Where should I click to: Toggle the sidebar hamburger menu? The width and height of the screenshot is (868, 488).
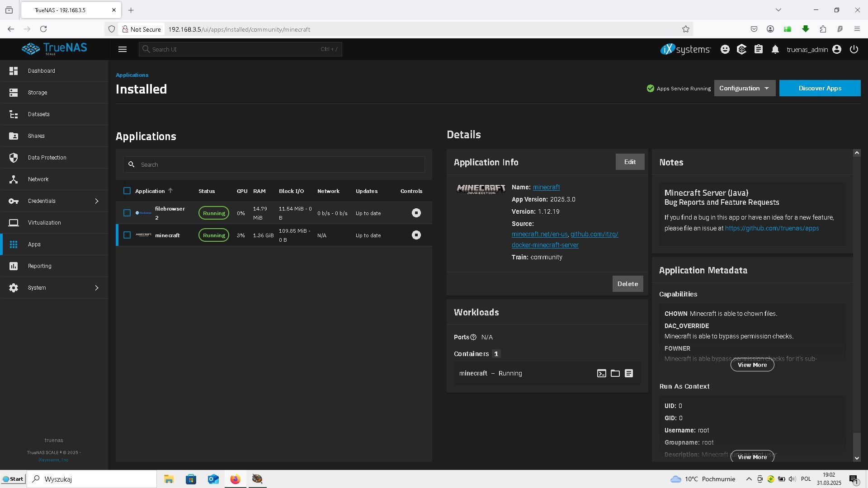pyautogui.click(x=122, y=49)
